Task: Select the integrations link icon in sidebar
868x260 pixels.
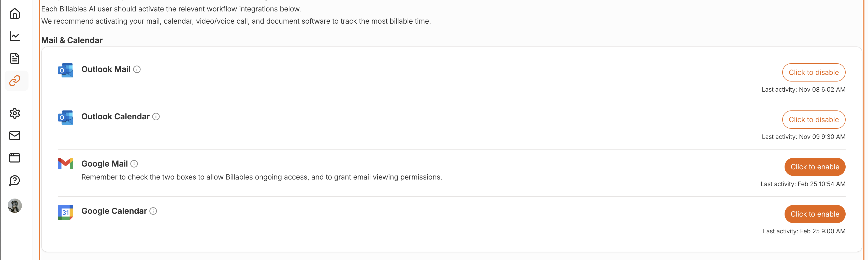Action: pyautogui.click(x=15, y=81)
